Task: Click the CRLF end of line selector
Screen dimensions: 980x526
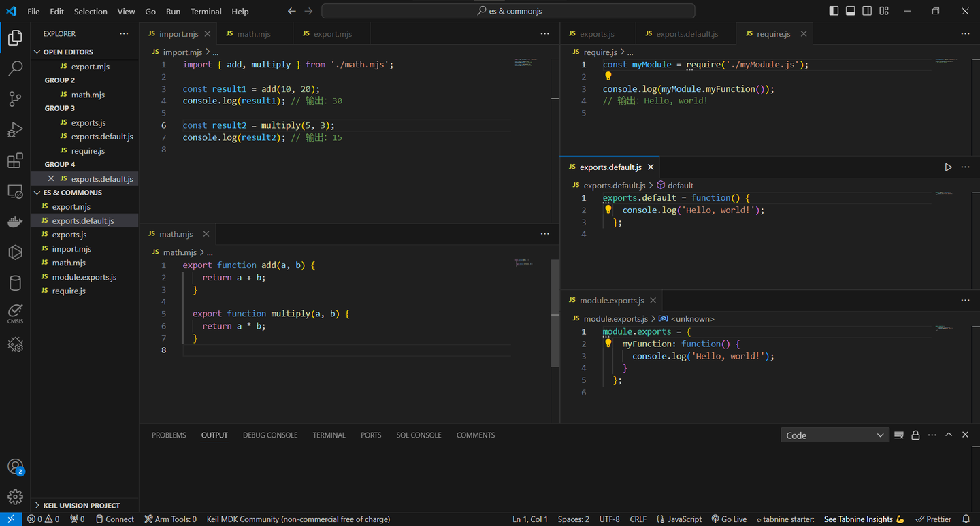Action: [x=638, y=519]
